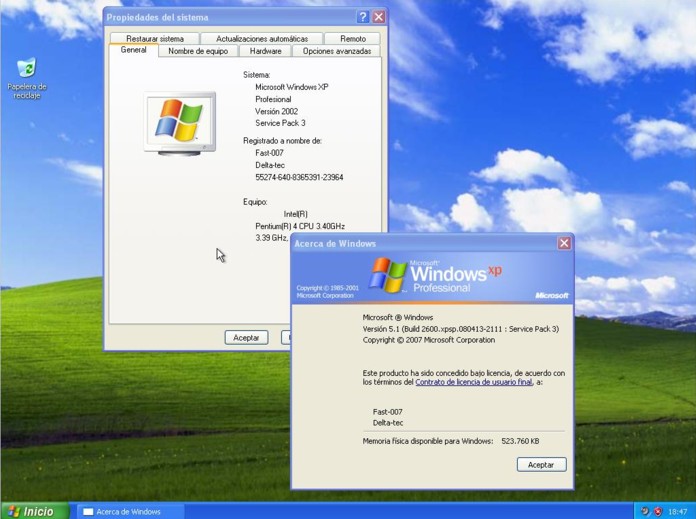Click Aceptar in Acerca de Windows dialog
Image resolution: width=696 pixels, height=519 pixels.
pyautogui.click(x=542, y=465)
